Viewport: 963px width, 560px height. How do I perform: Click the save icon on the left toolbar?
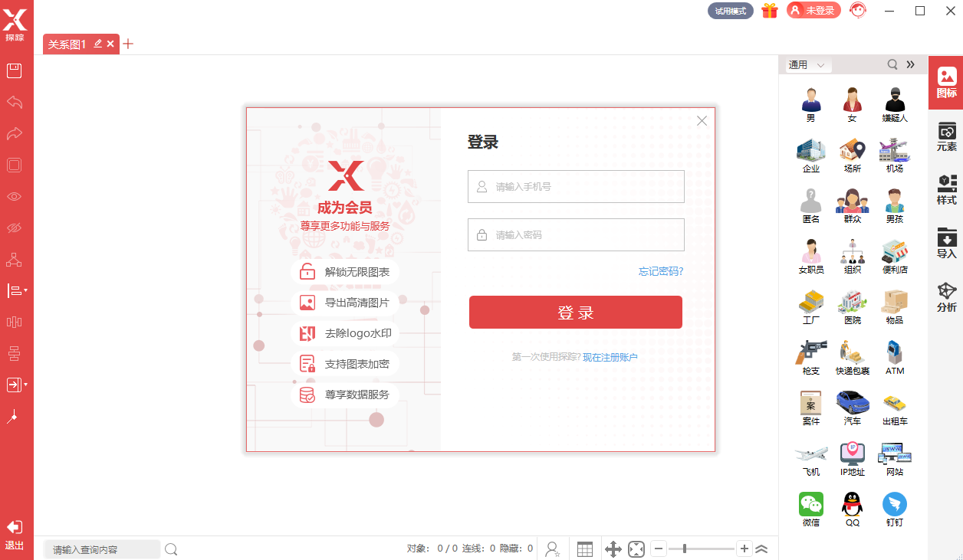(15, 70)
